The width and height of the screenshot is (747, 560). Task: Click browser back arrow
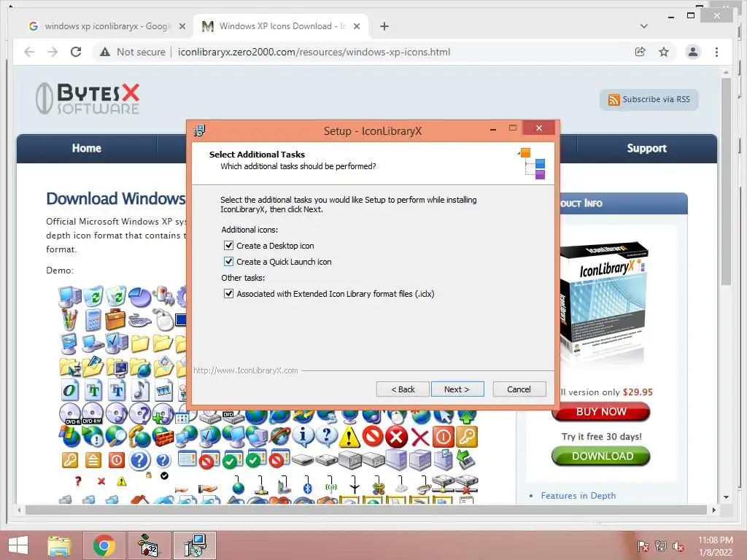pyautogui.click(x=29, y=52)
